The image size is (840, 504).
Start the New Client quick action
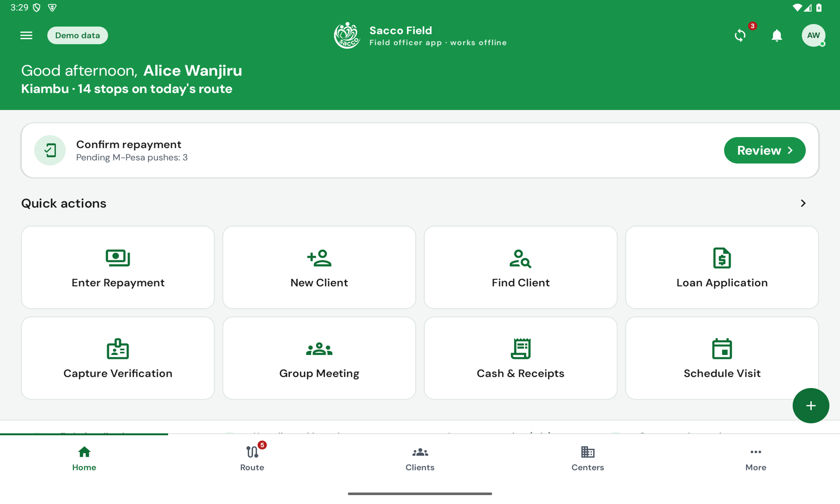(319, 267)
